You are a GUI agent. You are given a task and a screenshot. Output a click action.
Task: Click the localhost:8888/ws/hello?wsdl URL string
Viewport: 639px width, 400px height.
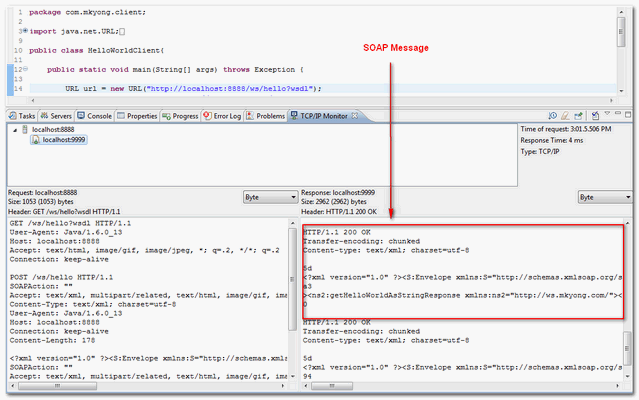232,88
